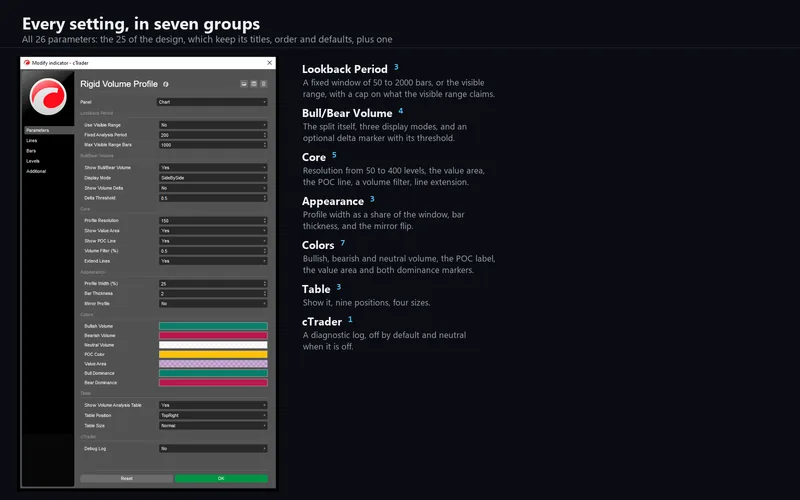Click the save parameters icon in header

click(x=254, y=84)
